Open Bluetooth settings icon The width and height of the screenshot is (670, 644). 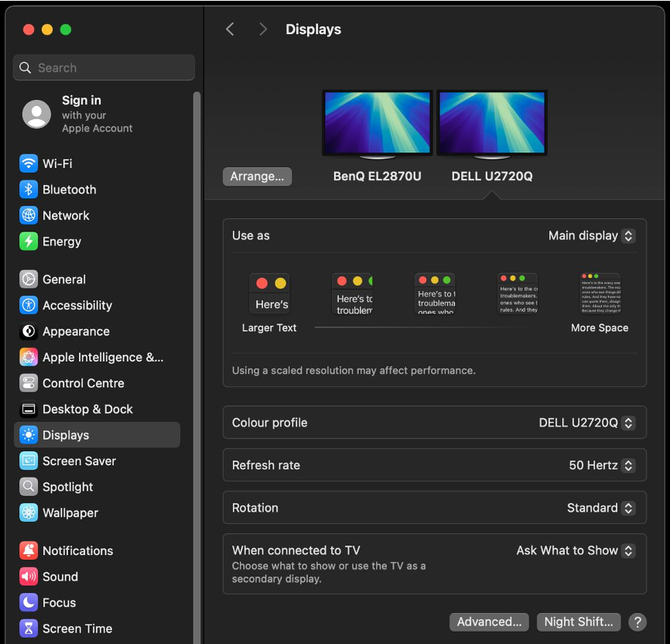[x=29, y=190]
